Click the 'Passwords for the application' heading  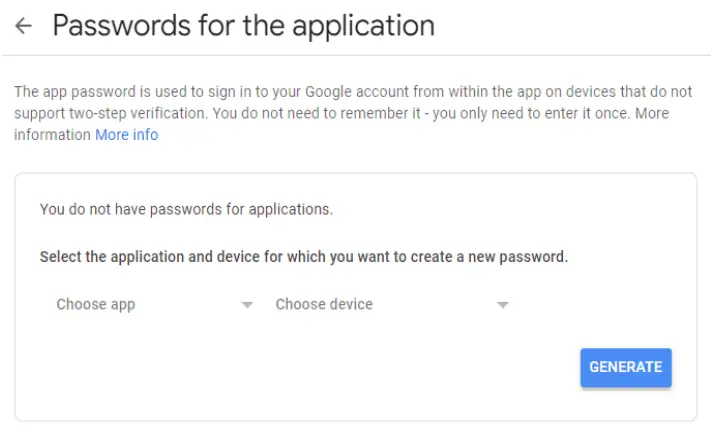[x=243, y=26]
